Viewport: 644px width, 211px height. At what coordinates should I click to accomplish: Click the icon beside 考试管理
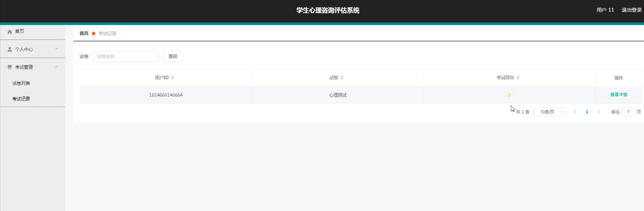[x=10, y=67]
